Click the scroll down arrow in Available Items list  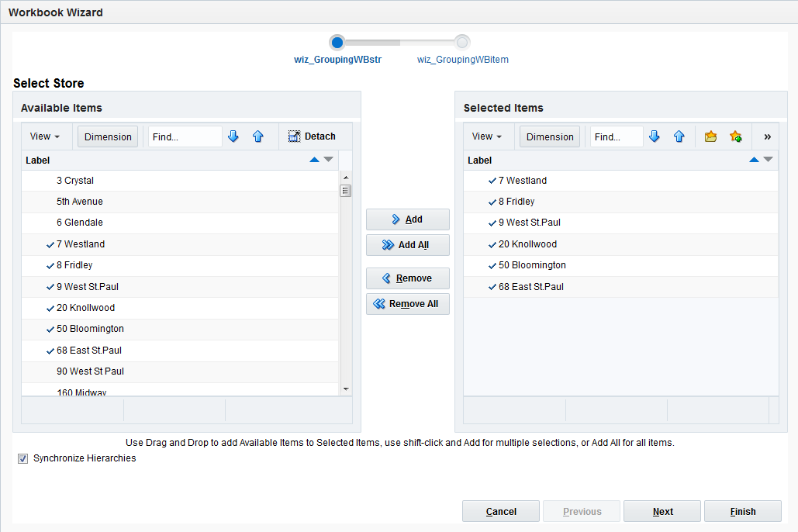pos(346,389)
